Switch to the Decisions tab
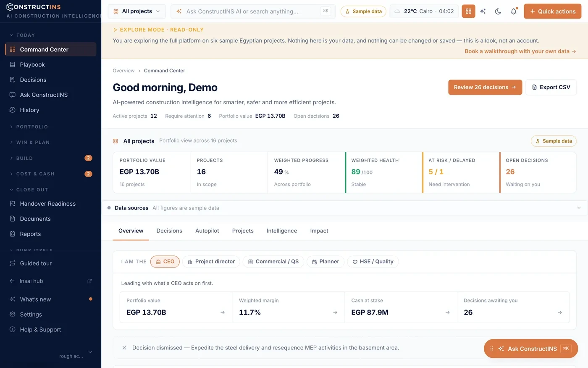This screenshot has height=368, width=588. (x=169, y=231)
